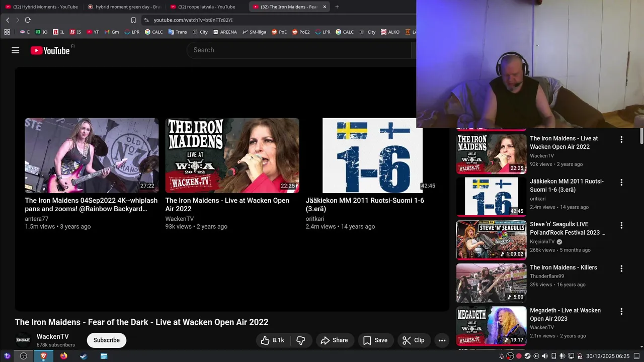
Task: Open more actions ellipsis beside Clip
Action: pos(442,340)
